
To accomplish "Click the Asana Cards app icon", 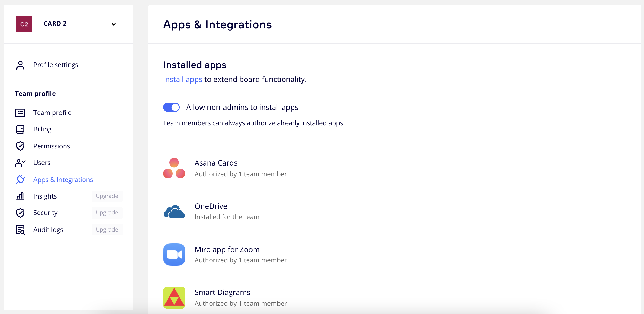I will click(x=174, y=168).
